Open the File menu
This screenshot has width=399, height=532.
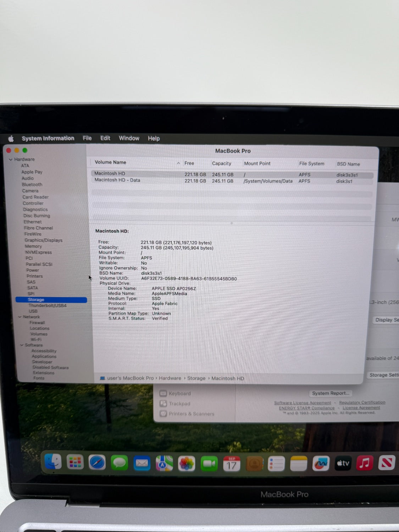click(x=87, y=138)
